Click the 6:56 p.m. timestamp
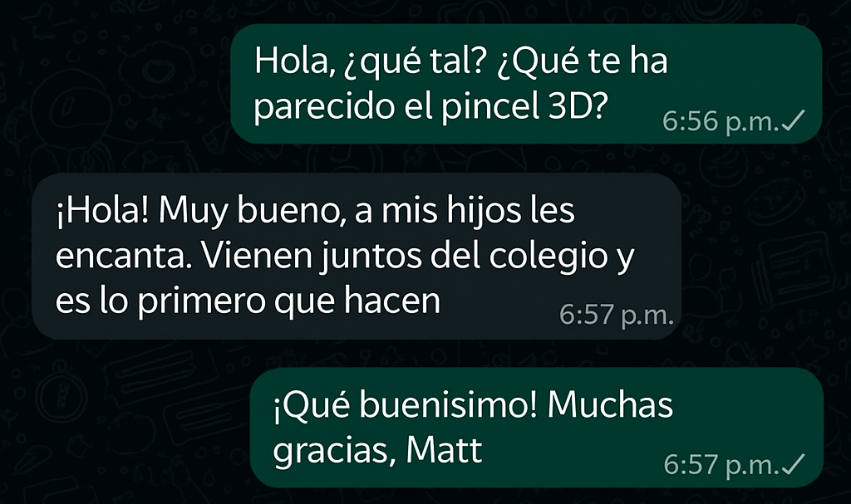851x504 pixels. 721,121
